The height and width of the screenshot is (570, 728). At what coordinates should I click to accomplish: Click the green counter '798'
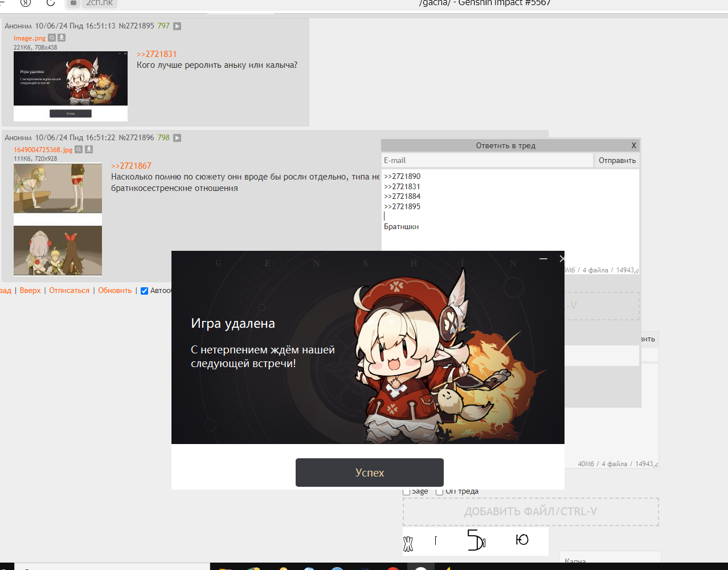(163, 138)
